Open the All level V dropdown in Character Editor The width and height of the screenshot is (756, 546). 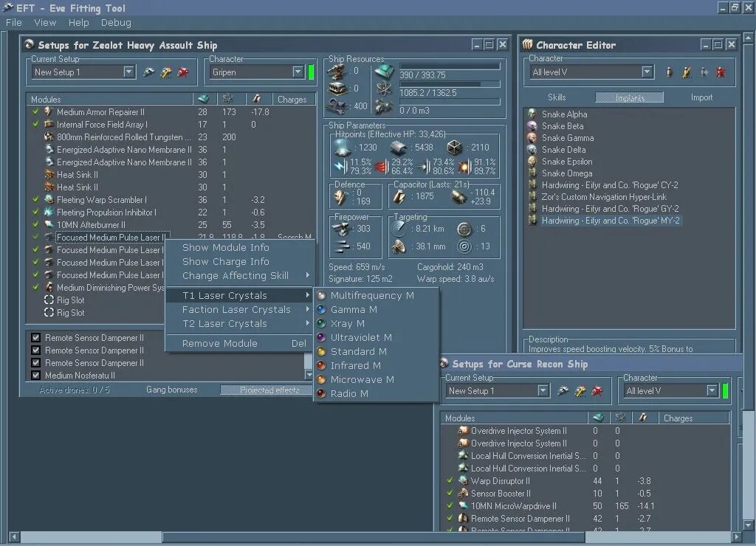[647, 72]
